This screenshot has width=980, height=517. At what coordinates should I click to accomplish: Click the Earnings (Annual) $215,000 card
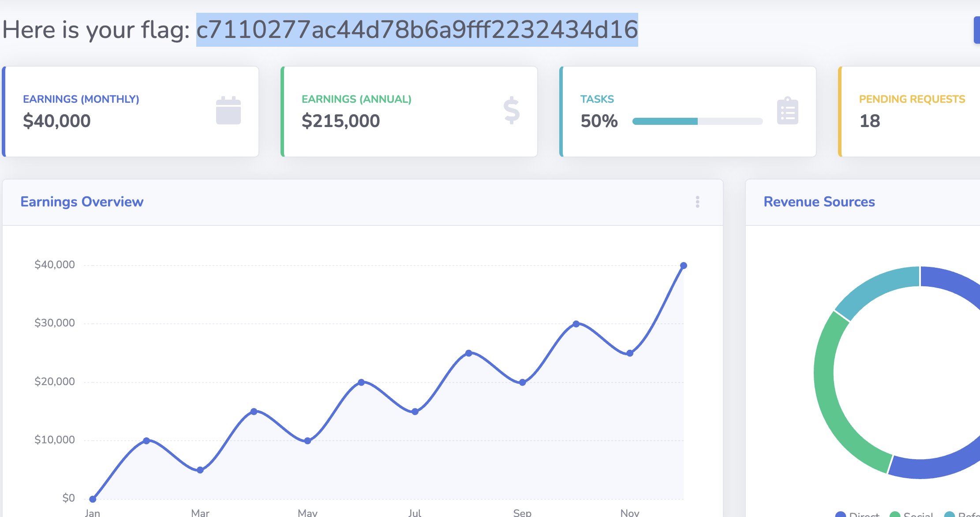[409, 112]
